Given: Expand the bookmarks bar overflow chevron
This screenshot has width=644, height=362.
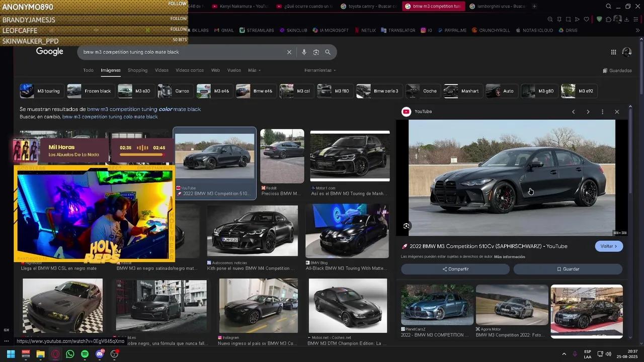Looking at the screenshot, I should coord(637,30).
